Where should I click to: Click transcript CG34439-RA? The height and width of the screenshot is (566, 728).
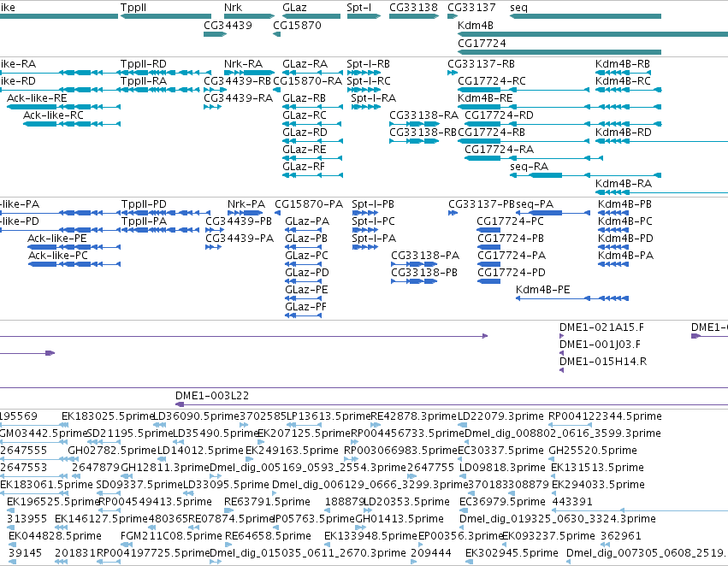[213, 107]
